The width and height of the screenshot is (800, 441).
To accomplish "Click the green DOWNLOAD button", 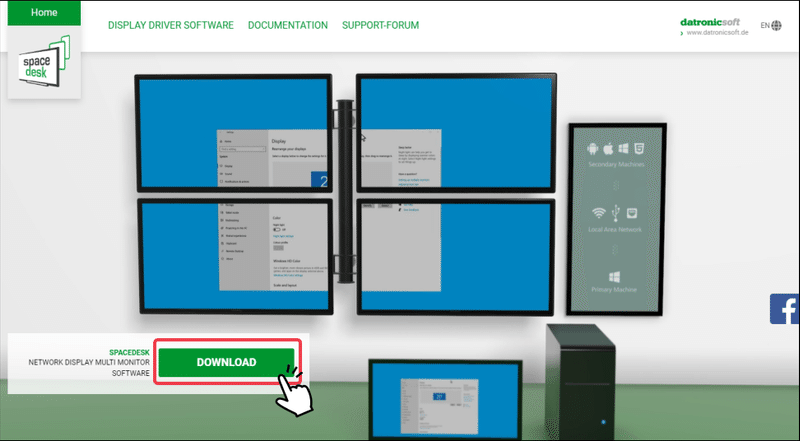I will pos(226,362).
